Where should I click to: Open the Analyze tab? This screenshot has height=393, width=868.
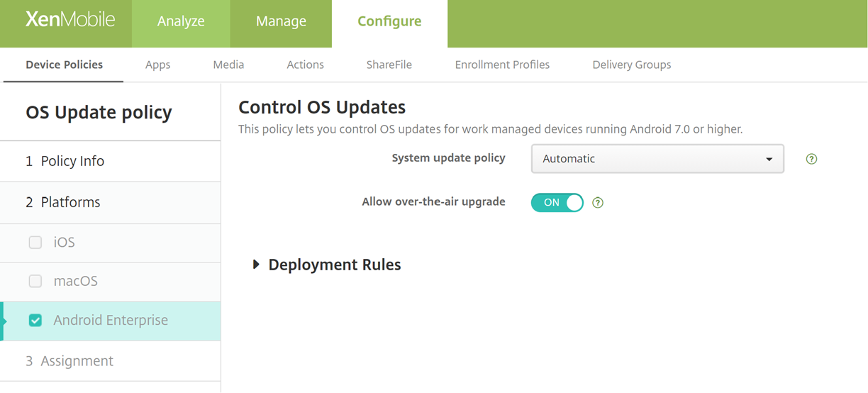(181, 21)
